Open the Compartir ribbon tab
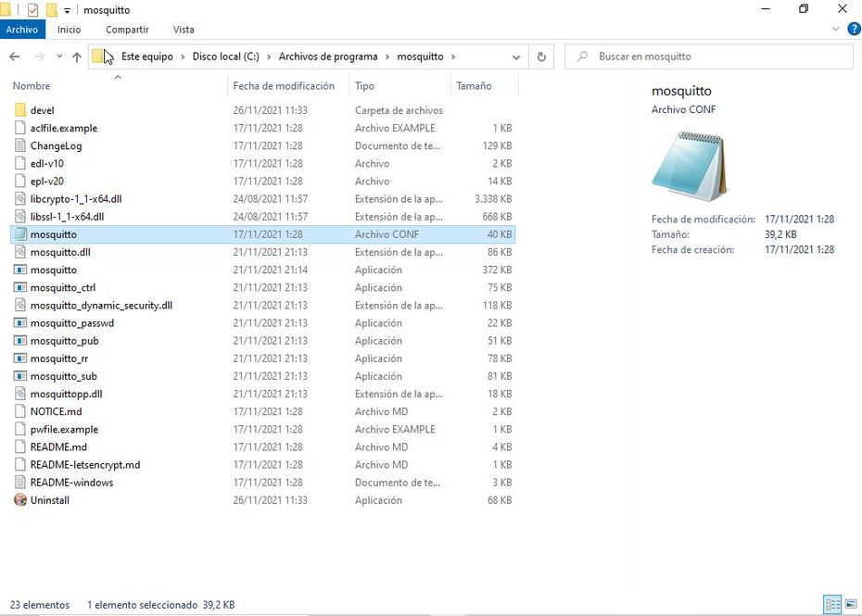Image resolution: width=862 pixels, height=616 pixels. [127, 30]
